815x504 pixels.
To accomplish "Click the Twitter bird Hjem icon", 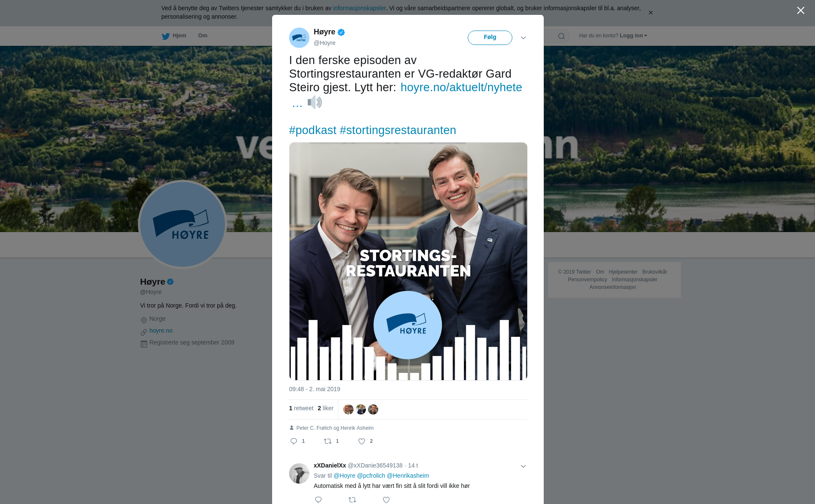I will (x=166, y=36).
